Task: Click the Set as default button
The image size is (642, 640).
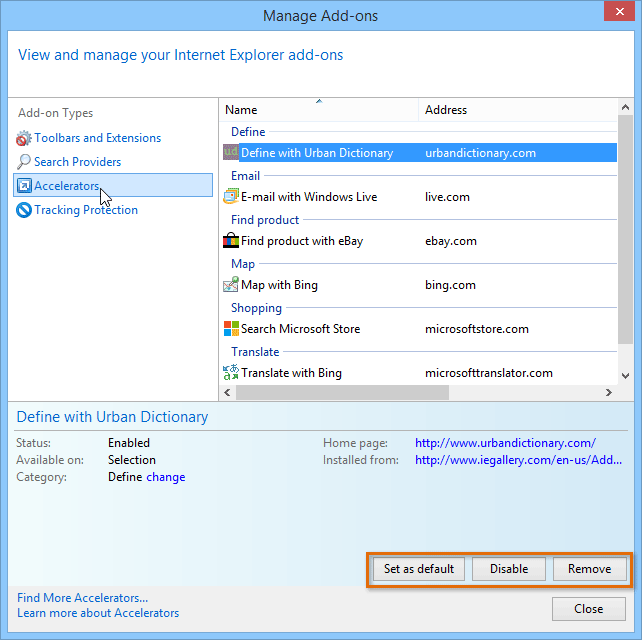Action: pyautogui.click(x=419, y=569)
